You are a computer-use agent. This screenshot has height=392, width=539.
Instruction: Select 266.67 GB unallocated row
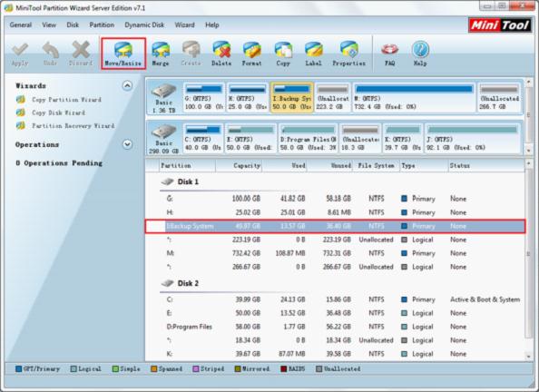click(x=335, y=267)
